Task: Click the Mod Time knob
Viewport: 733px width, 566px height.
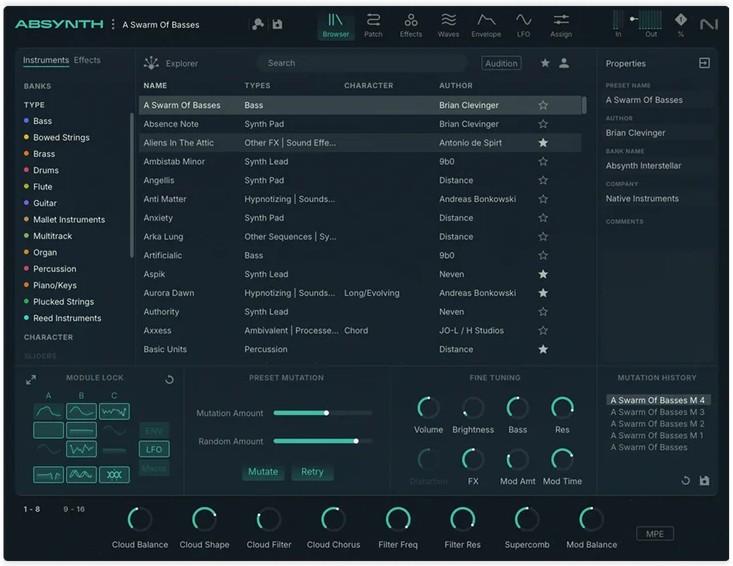Action: (x=562, y=459)
